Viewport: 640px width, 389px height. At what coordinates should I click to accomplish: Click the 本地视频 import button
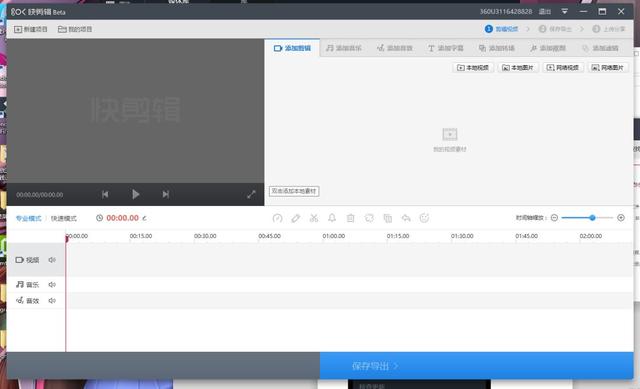tap(473, 68)
